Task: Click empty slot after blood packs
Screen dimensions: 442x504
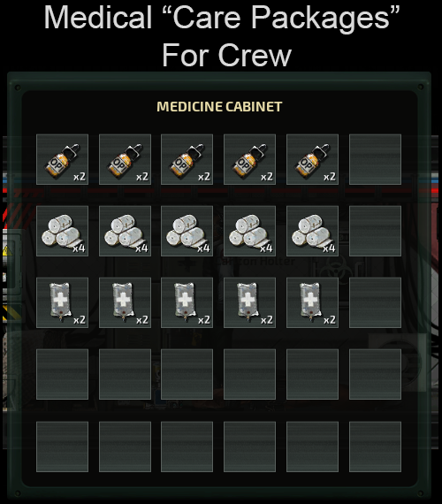Action: [x=375, y=302]
